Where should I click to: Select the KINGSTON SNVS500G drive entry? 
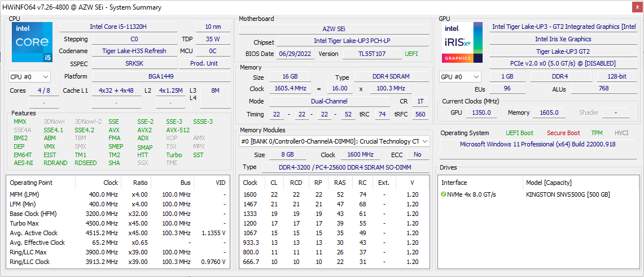point(570,194)
